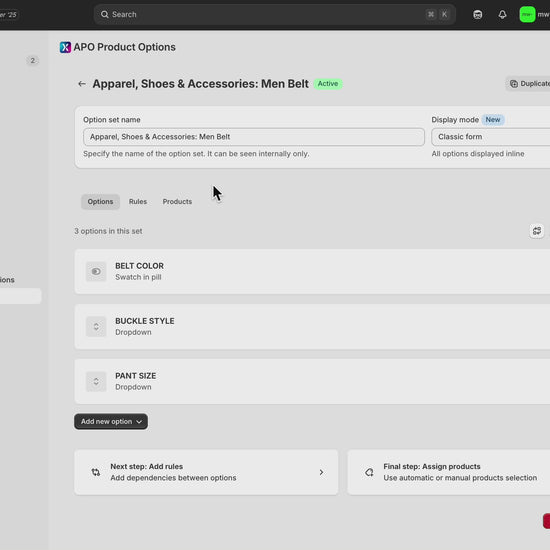
Task: Switch to the Products tab
Action: (177, 202)
